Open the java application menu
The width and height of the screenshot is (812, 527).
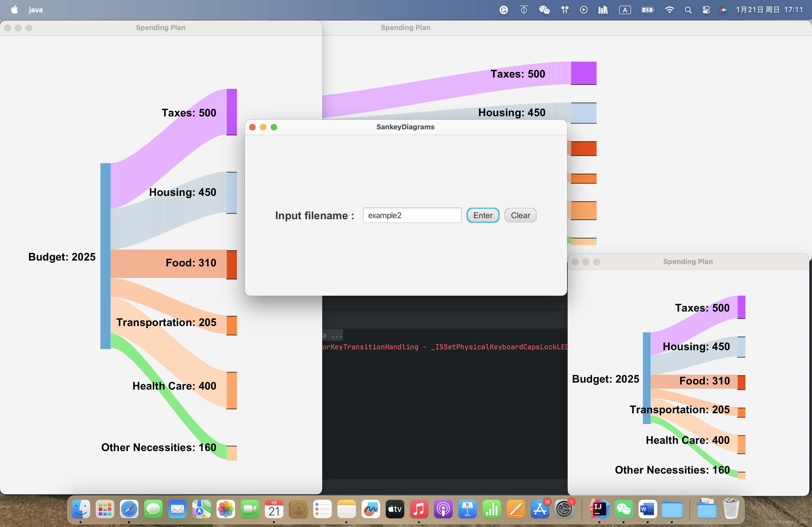(35, 10)
